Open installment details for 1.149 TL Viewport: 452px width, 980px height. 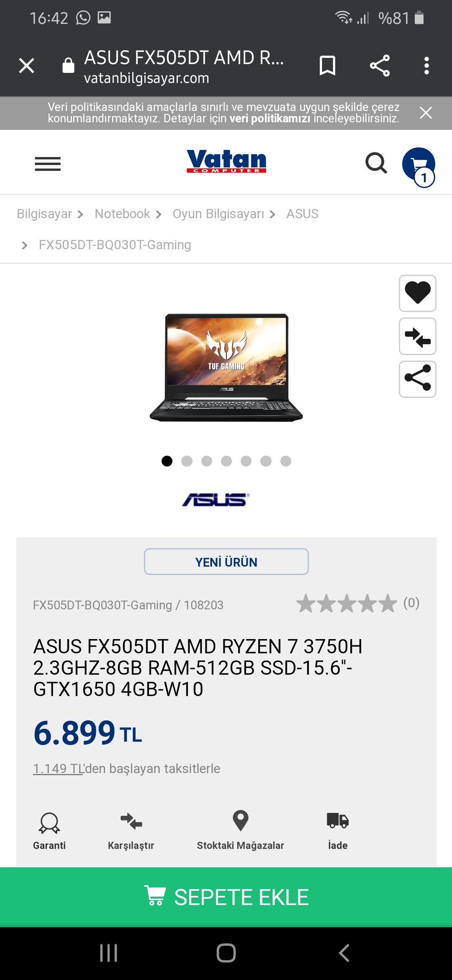point(58,769)
